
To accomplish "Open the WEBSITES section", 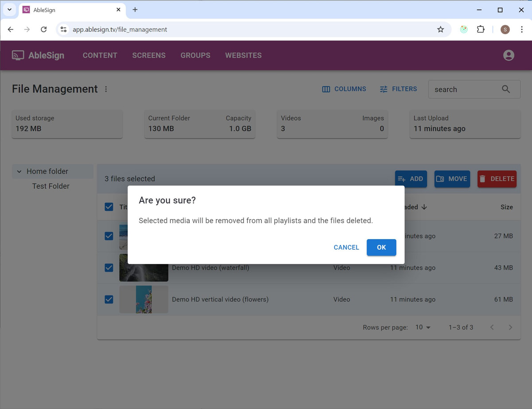I will 243,55.
